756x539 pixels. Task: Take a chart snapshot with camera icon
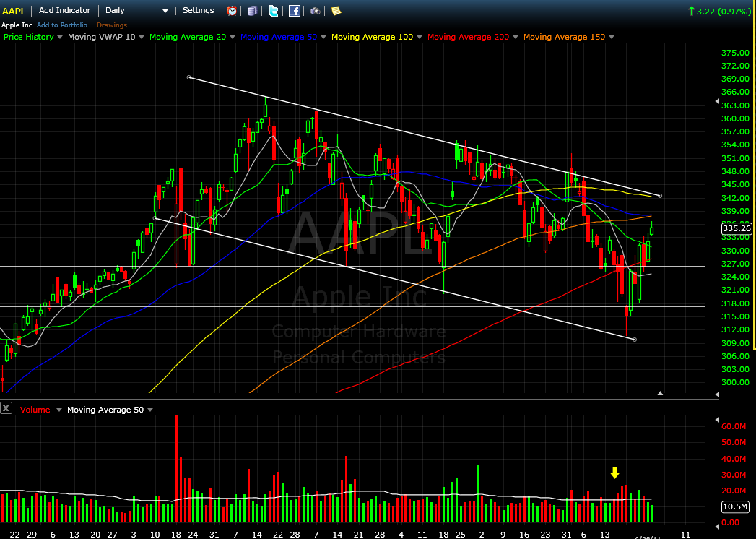coord(316,11)
